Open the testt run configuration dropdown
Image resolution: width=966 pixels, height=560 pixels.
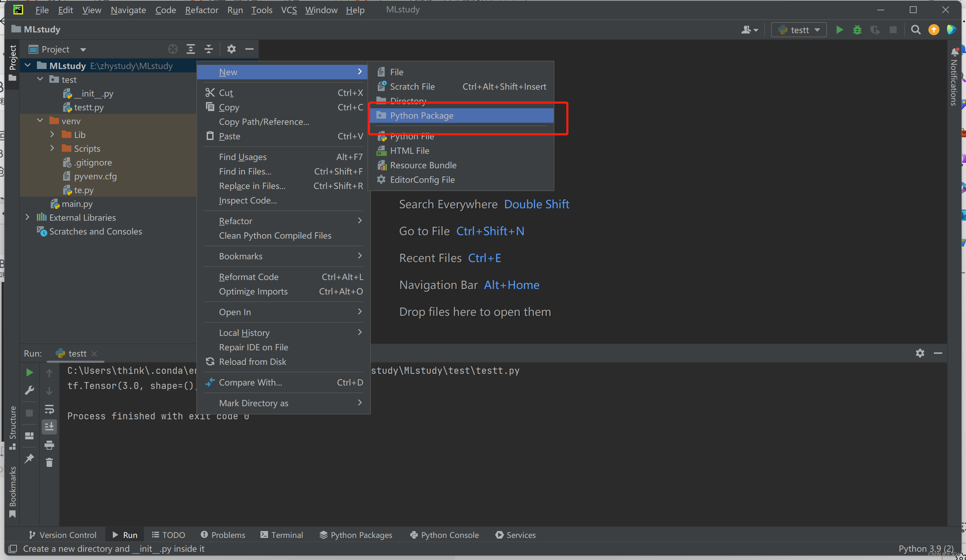point(798,30)
